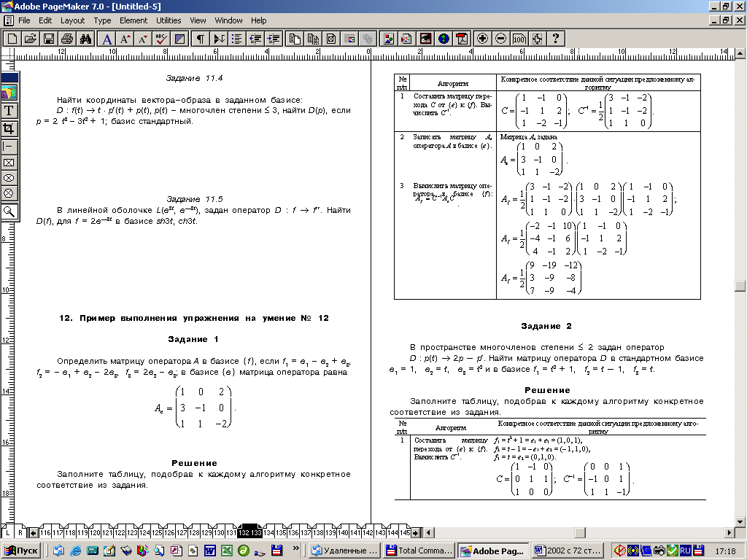The image size is (747, 560).
Task: Open the Window menu
Action: click(228, 20)
